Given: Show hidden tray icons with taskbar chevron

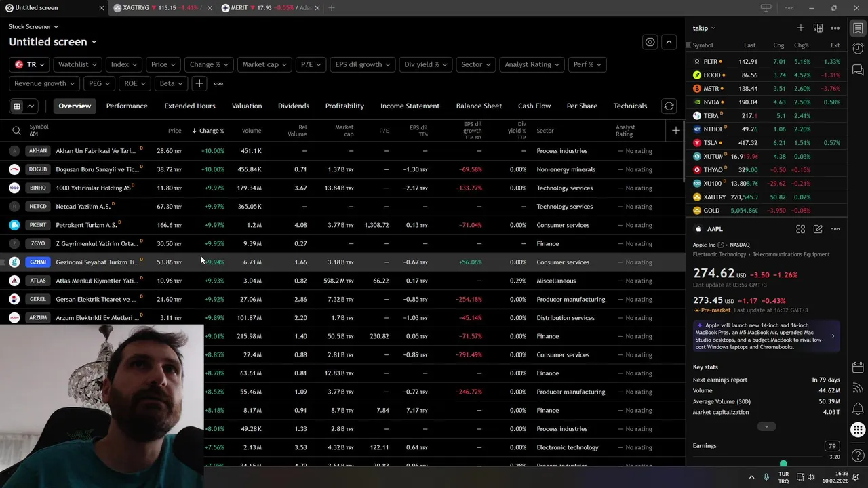Looking at the screenshot, I should pyautogui.click(x=751, y=477).
